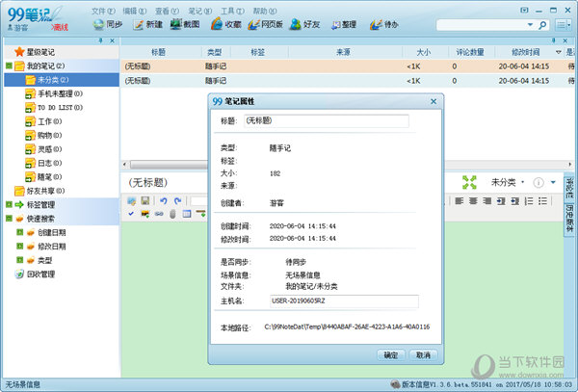Collapse the 我的笔记 tree node
578x392 pixels.
(x=9, y=65)
